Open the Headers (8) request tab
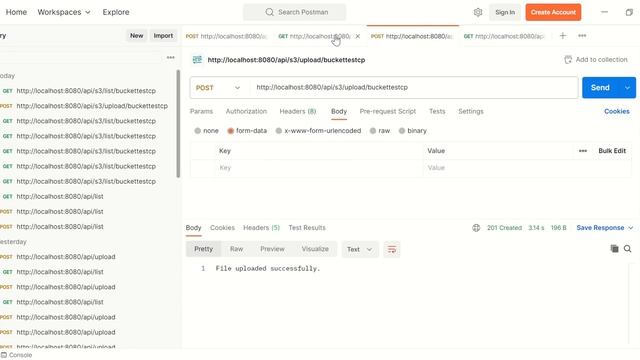This screenshot has height=360, width=640. tap(298, 111)
